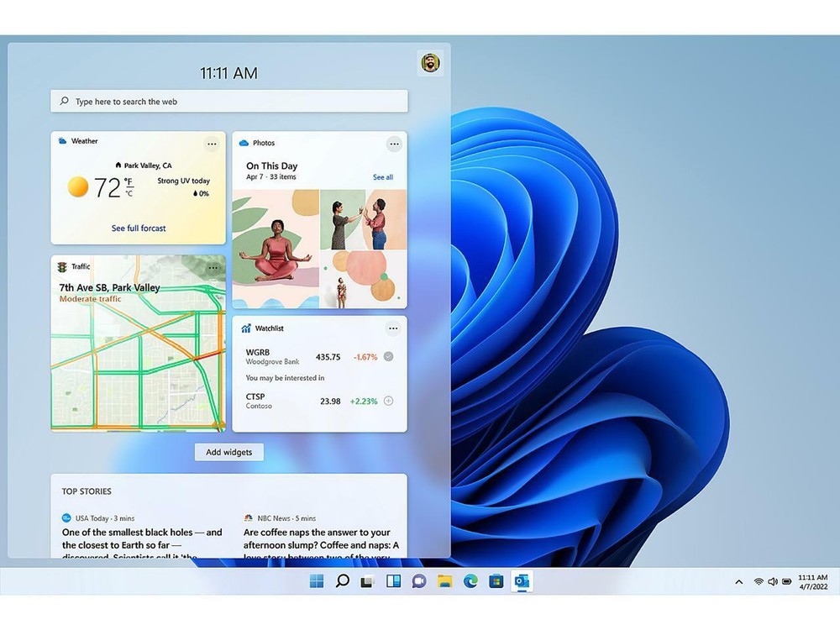Remove WGRB Woodgrove Bank from the watchlist
Viewport: 840px width, 630px height.
click(x=388, y=356)
